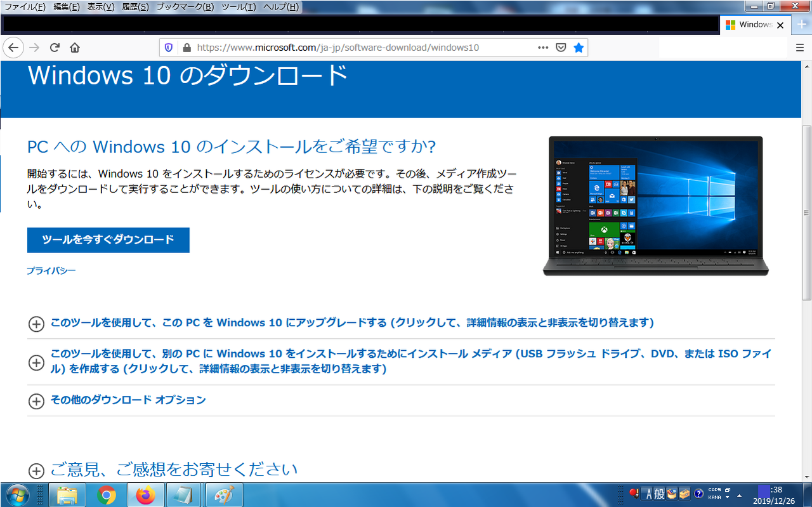Open a new browser tab
Screen dimensions: 812x507
[802, 24]
